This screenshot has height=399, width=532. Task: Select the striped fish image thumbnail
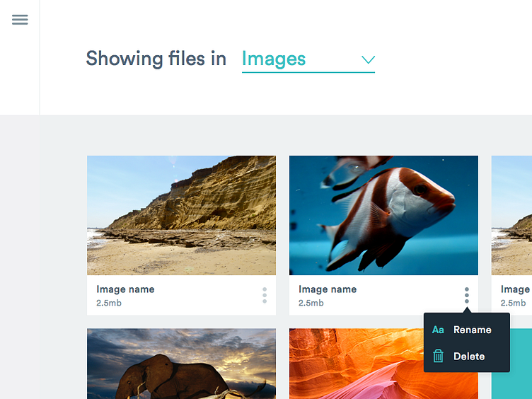[x=383, y=215]
